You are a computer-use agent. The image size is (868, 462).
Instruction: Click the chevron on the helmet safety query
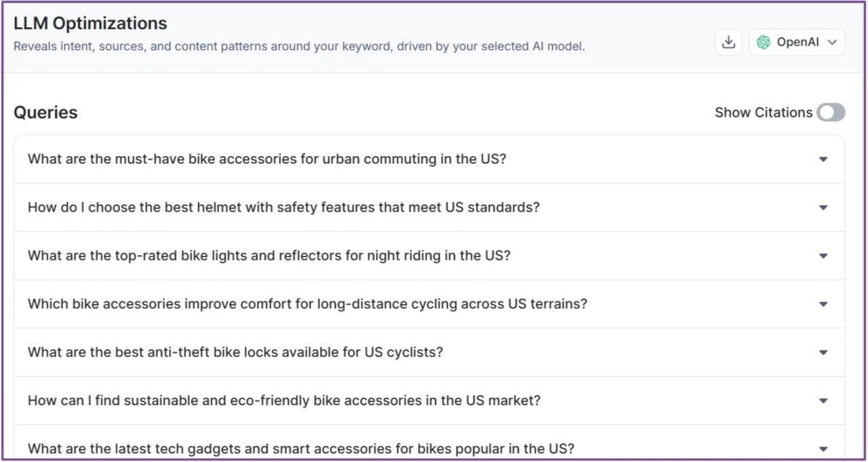823,208
